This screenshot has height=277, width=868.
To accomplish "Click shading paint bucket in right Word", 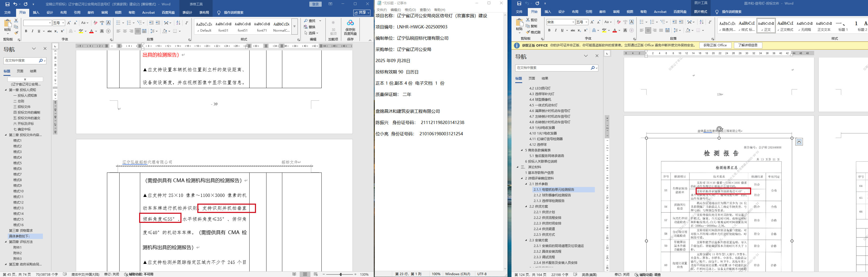I will [688, 30].
